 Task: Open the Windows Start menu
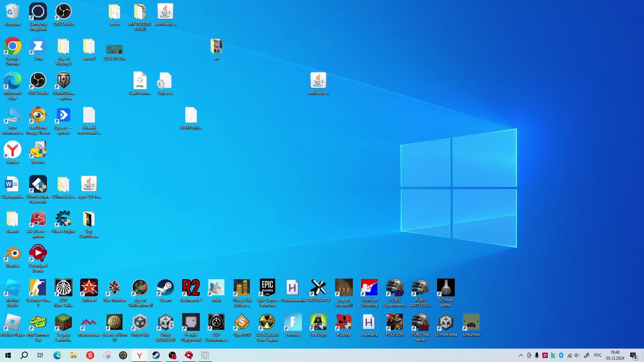pyautogui.click(x=8, y=355)
